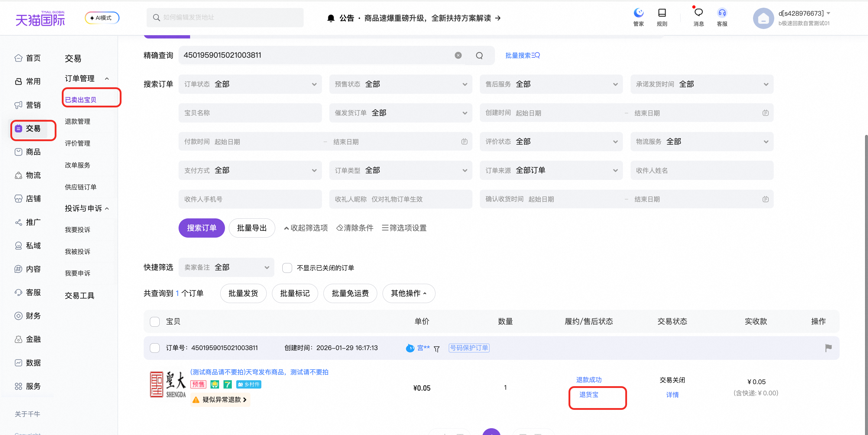The width and height of the screenshot is (868, 435).
Task: Open the 私域 sidebar item
Action: (x=28, y=246)
